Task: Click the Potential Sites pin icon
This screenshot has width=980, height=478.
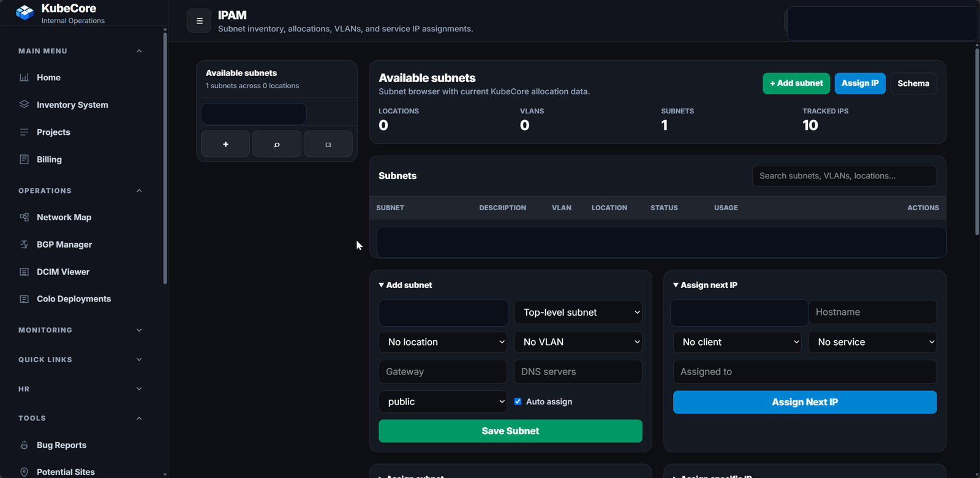Action: pyautogui.click(x=24, y=472)
